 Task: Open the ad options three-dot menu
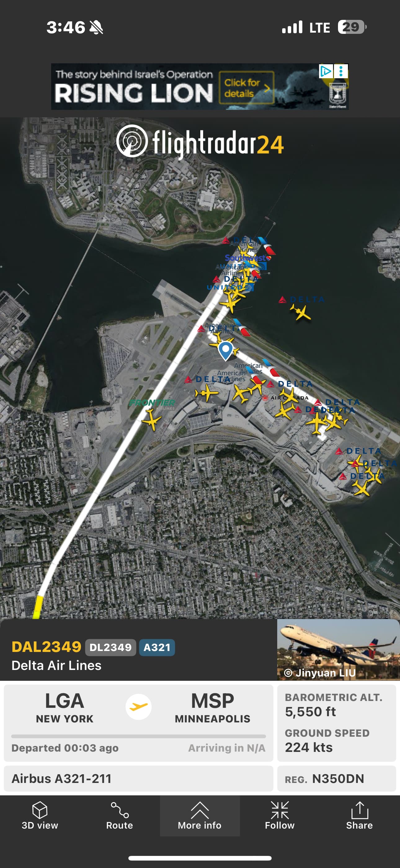click(x=341, y=71)
